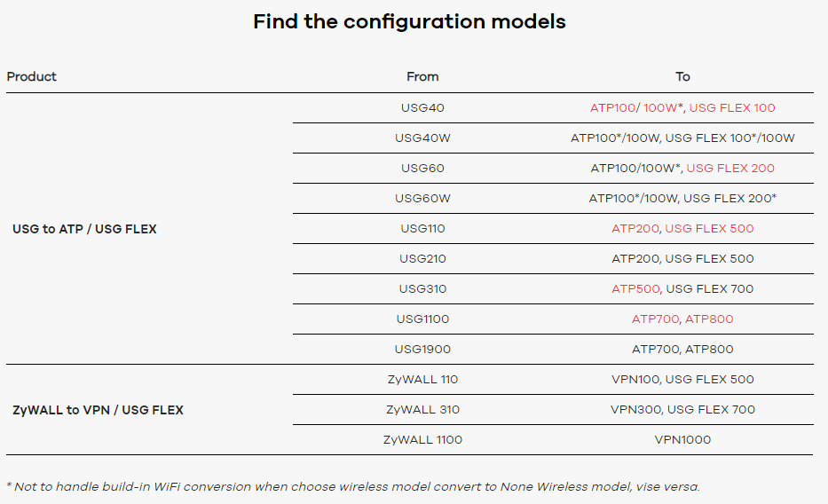Open the red USG FLEX 100 link
Screen dimensions: 828x504
pyautogui.click(x=732, y=108)
